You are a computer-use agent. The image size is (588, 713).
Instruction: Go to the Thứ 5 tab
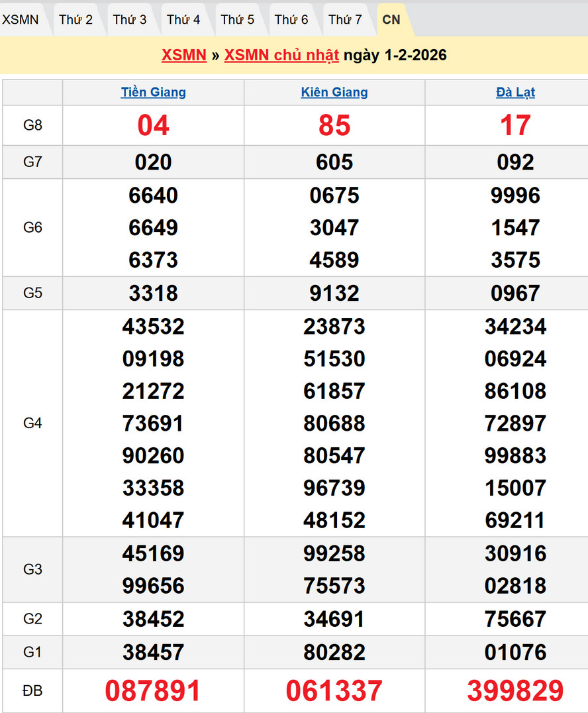pos(238,20)
